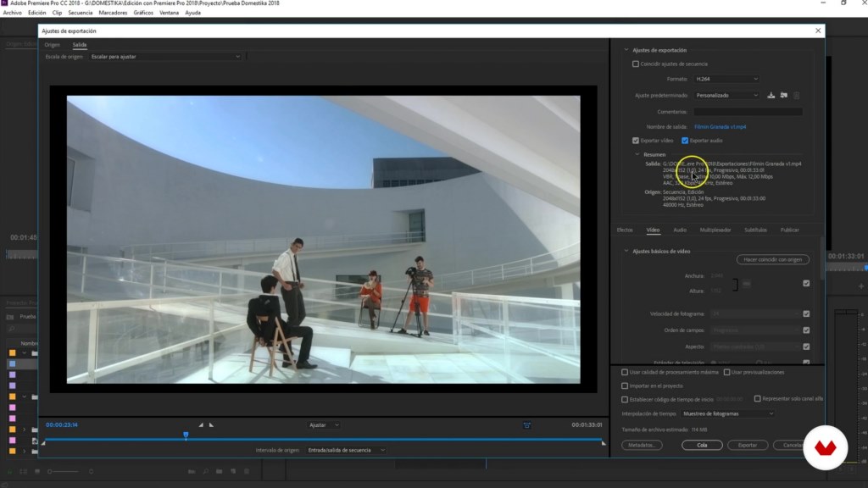
Task: Set out point with right triangle icon
Action: [x=211, y=425]
